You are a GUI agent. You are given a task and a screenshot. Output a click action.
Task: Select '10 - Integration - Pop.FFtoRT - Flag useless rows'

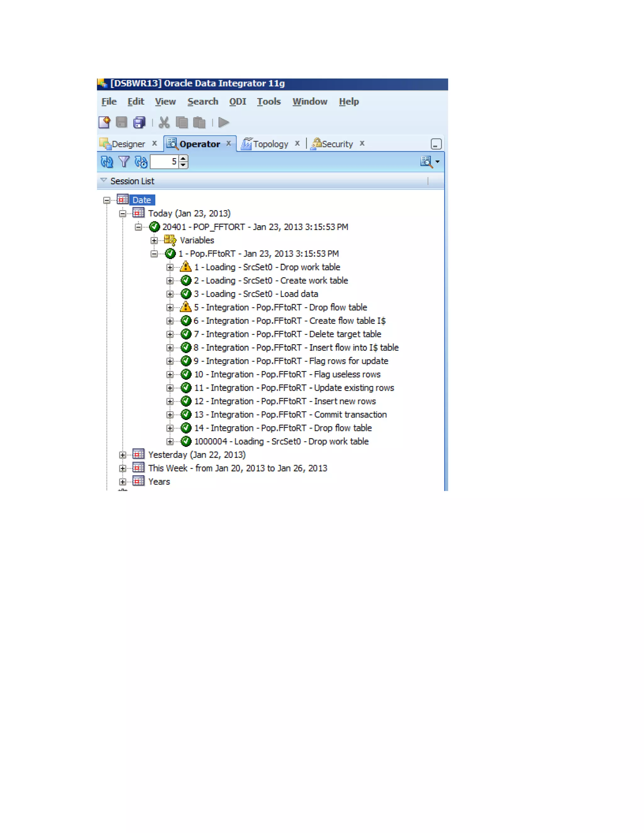click(x=287, y=374)
